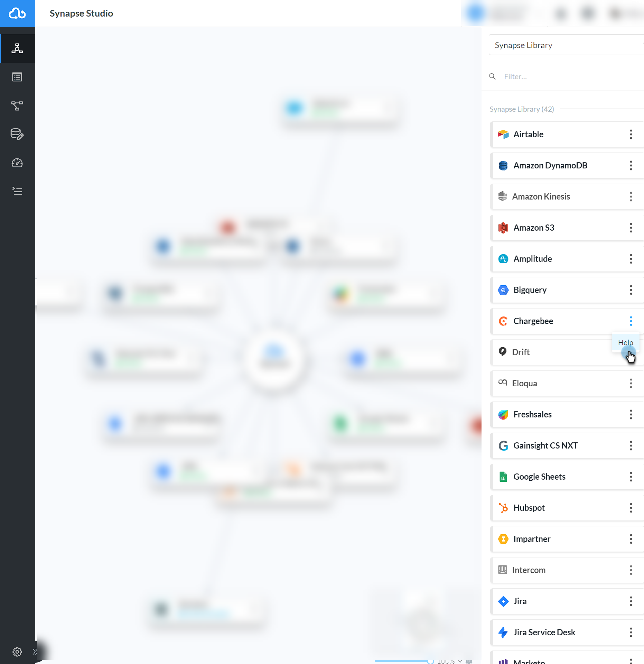Click the Amazon Kinesis logo icon

(x=503, y=196)
